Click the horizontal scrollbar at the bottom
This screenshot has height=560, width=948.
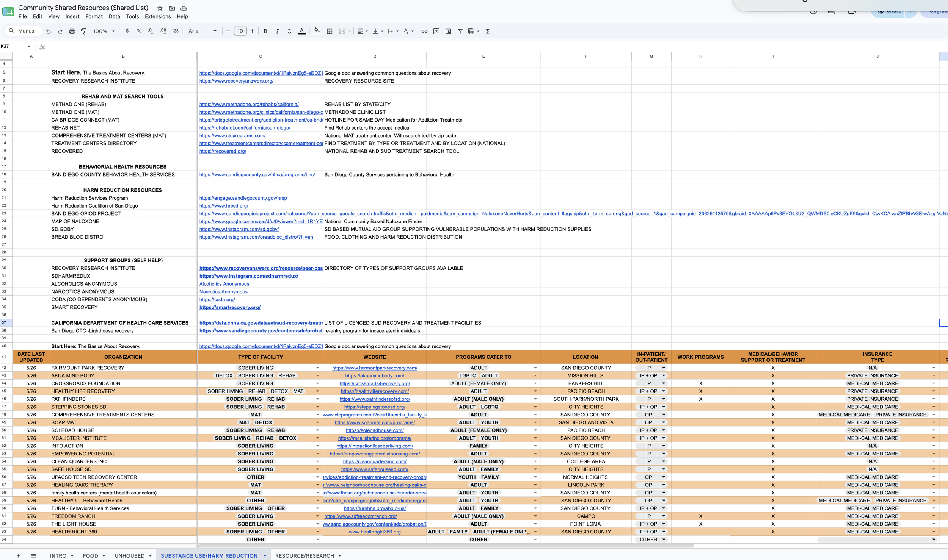446,546
